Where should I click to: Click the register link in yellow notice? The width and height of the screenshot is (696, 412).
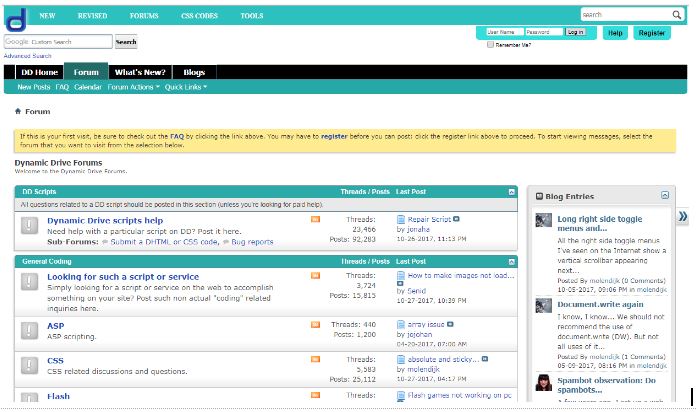click(334, 136)
